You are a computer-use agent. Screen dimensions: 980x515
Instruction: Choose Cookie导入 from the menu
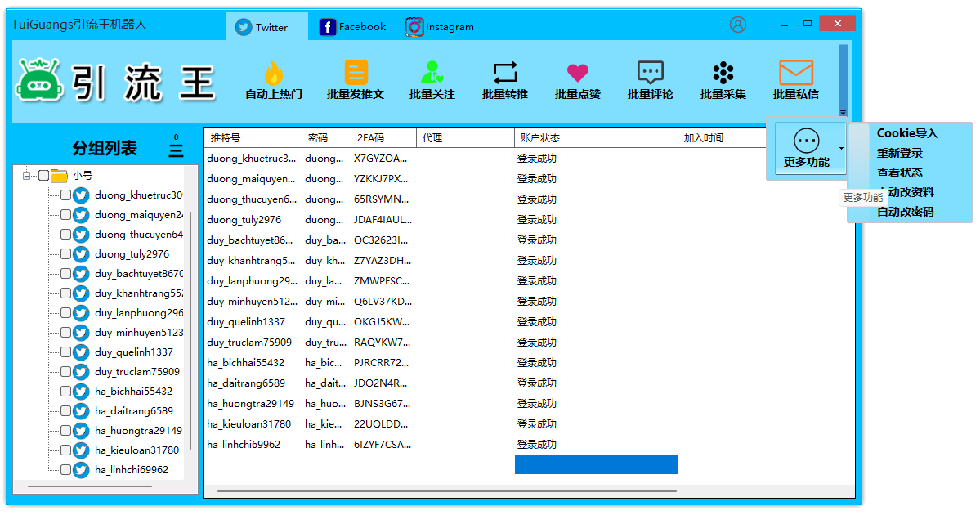tap(907, 133)
